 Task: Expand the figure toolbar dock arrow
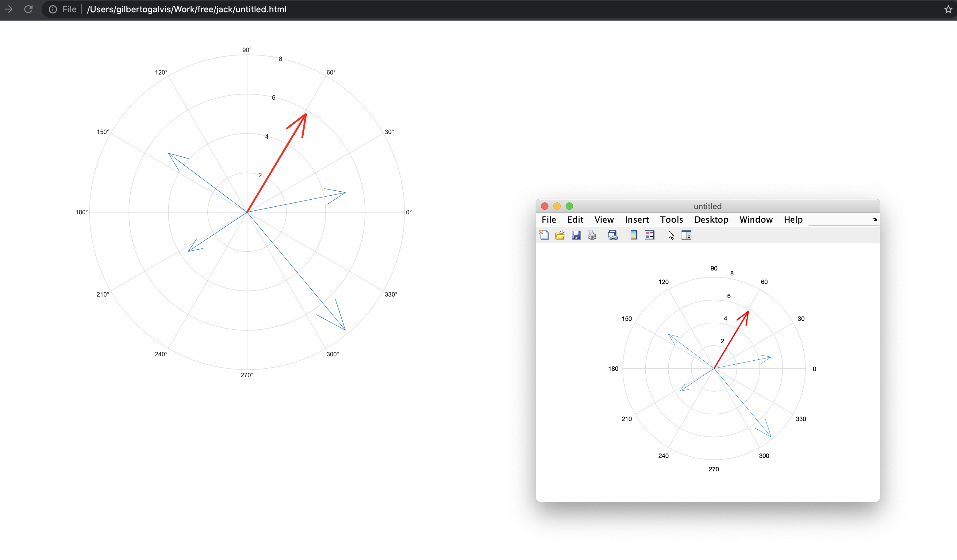point(875,220)
